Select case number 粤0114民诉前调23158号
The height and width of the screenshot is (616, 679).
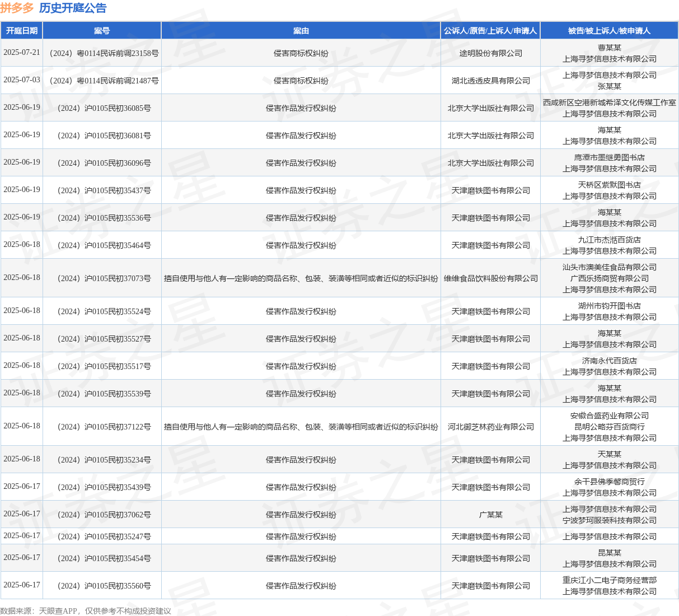[102, 53]
